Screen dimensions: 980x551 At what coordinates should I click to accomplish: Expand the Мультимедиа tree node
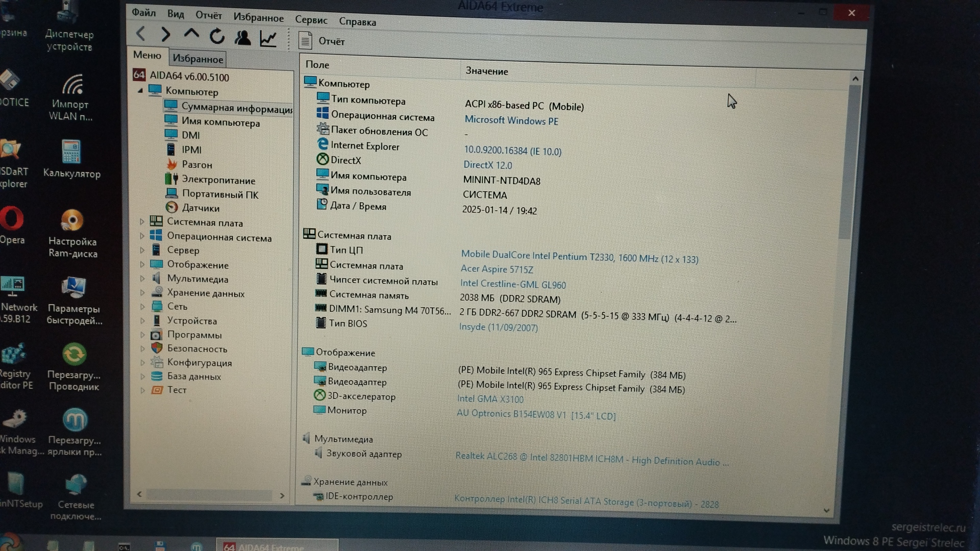(142, 279)
